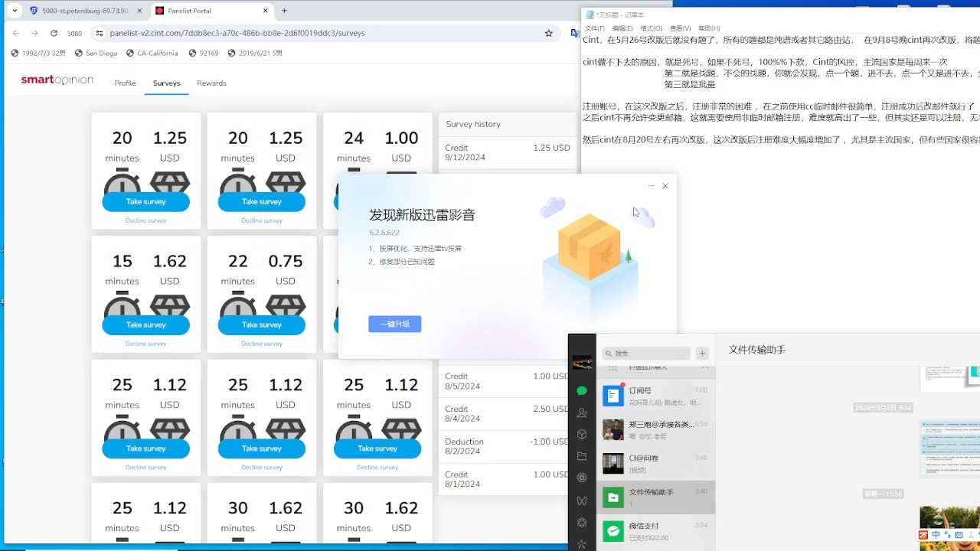Click WeChat profile avatar
This screenshot has height=551, width=980.
click(583, 362)
